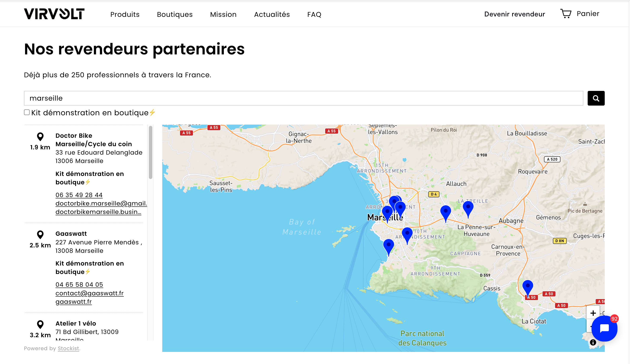
Task: Click the Gaaswatt location pin icon
Action: (40, 235)
